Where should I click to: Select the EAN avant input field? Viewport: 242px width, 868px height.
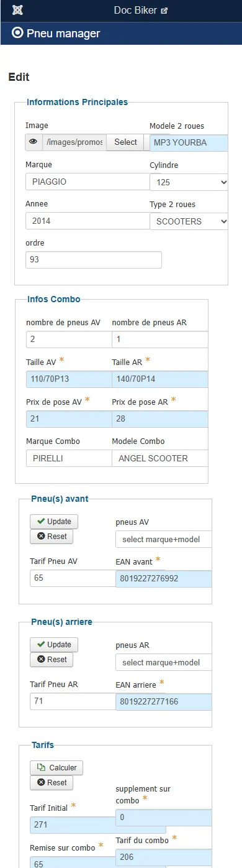[164, 578]
